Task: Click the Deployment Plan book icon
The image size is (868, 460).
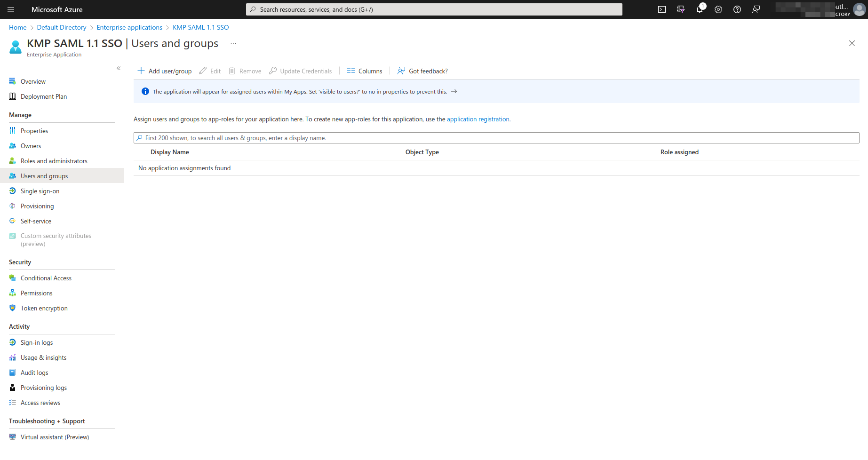Action: 13,96
